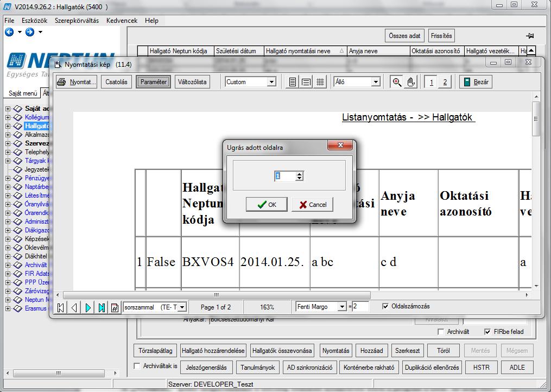
Task: Switch to the Saját menü tab
Action: 23,93
